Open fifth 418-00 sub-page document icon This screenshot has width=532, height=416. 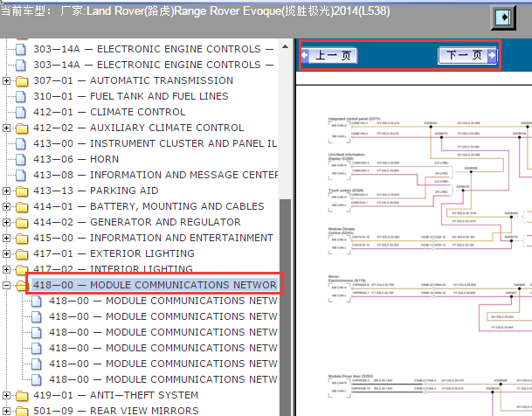tap(37, 364)
